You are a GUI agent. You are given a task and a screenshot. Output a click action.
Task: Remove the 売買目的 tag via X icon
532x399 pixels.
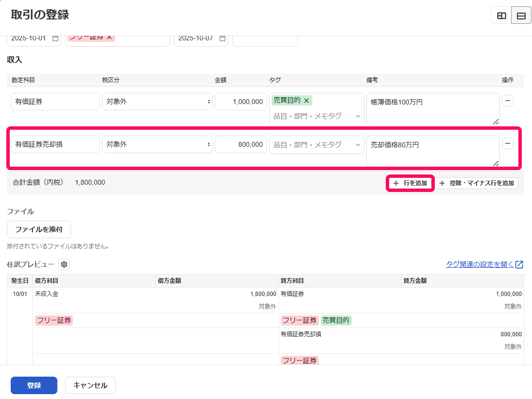click(307, 101)
